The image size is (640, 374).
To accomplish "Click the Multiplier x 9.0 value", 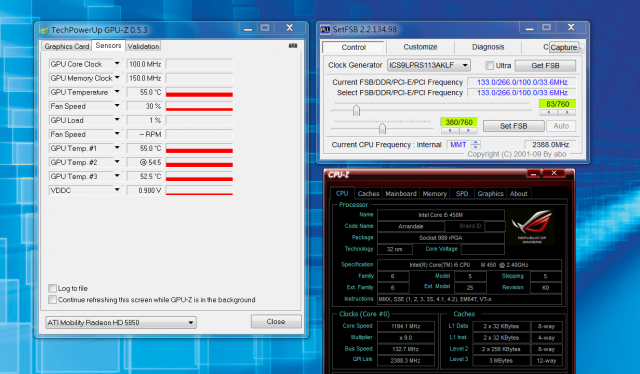I will point(406,338).
